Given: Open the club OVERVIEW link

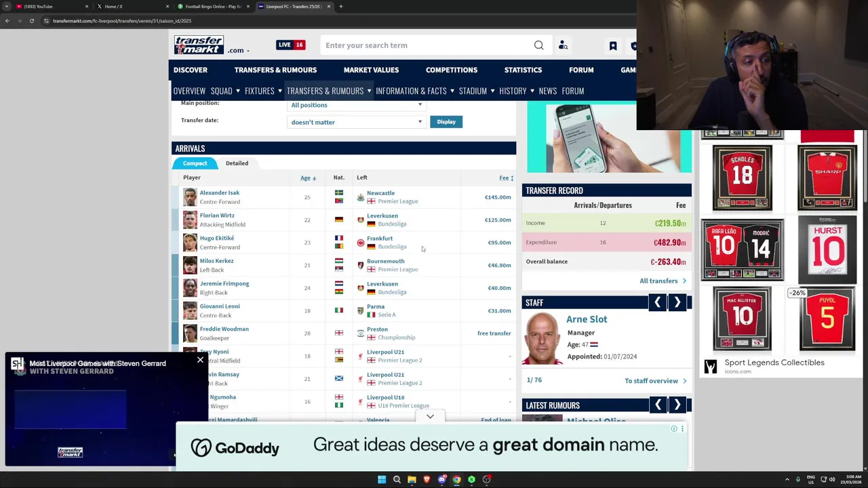Looking at the screenshot, I should click(x=189, y=91).
